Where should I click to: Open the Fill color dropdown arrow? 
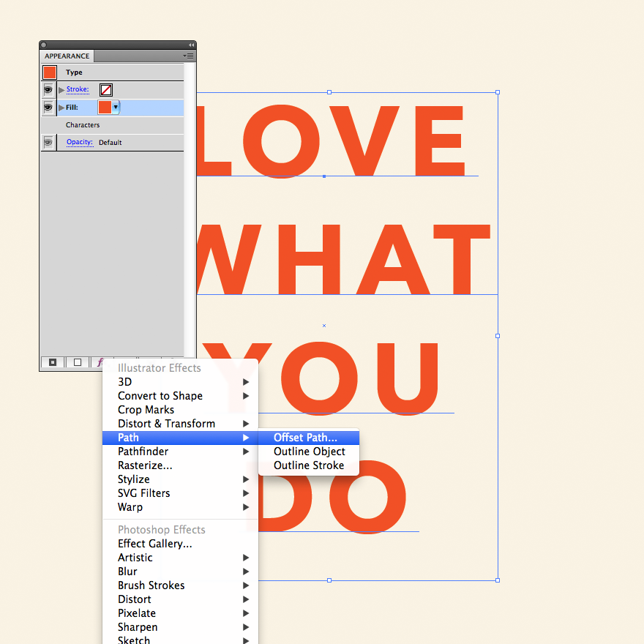116,107
